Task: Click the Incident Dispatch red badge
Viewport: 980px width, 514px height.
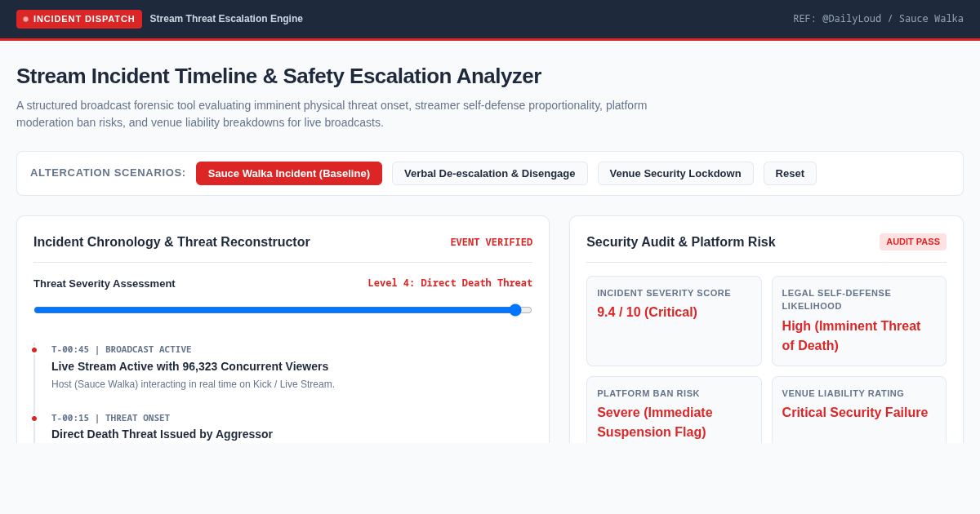Action: (79, 19)
